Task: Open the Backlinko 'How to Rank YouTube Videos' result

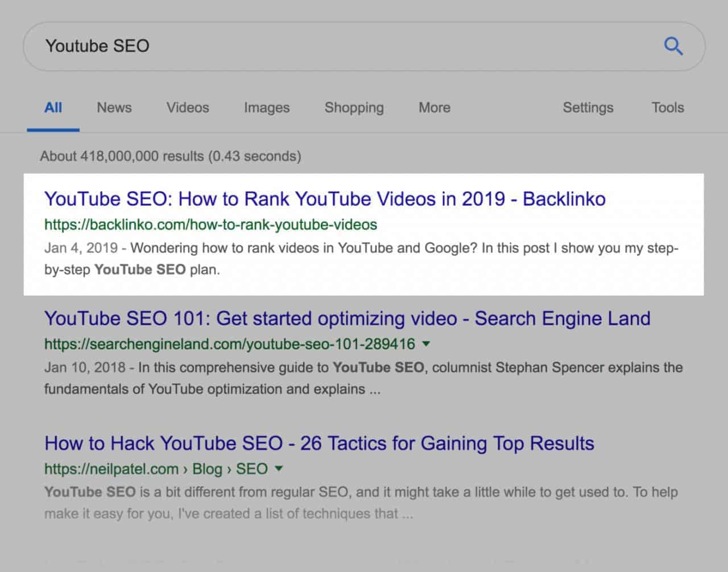Action: click(325, 199)
